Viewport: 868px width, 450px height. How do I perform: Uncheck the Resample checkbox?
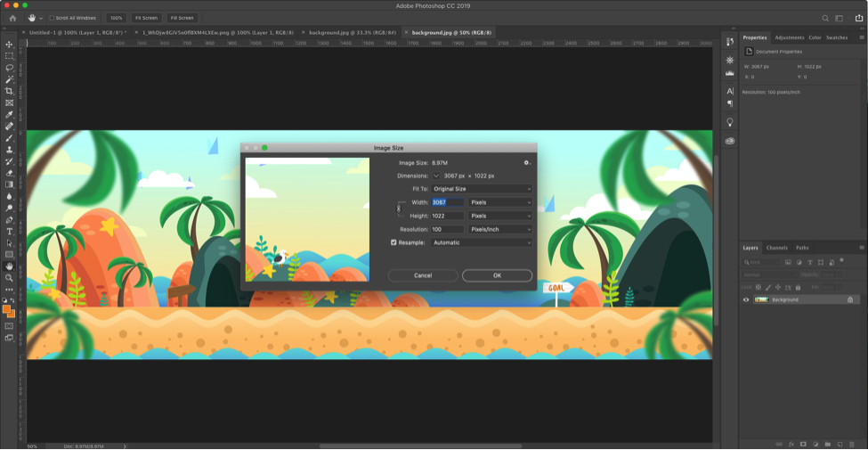click(x=394, y=242)
